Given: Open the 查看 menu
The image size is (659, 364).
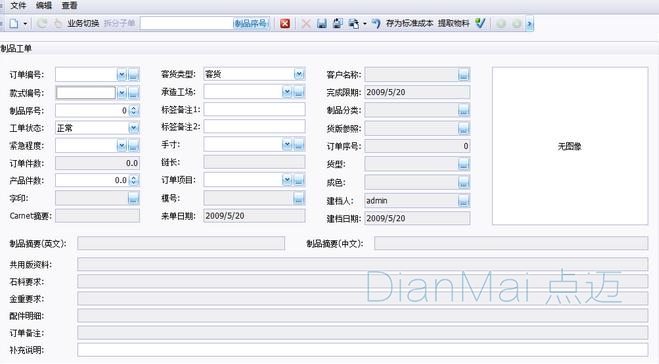Looking at the screenshot, I should (x=69, y=5).
